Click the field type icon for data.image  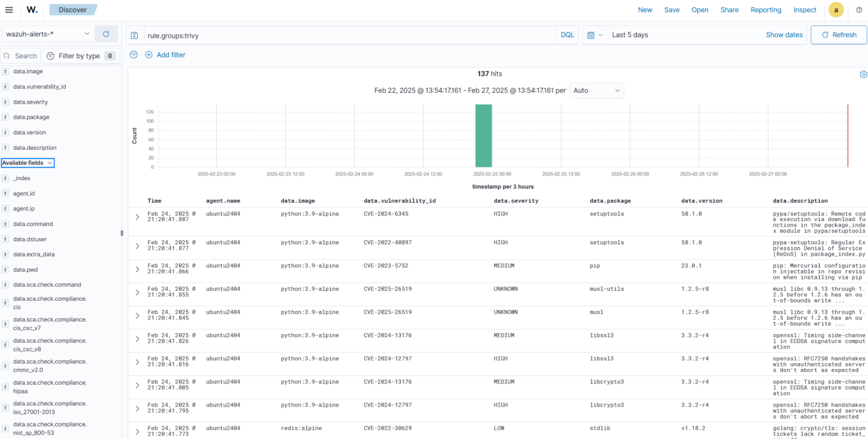click(5, 72)
